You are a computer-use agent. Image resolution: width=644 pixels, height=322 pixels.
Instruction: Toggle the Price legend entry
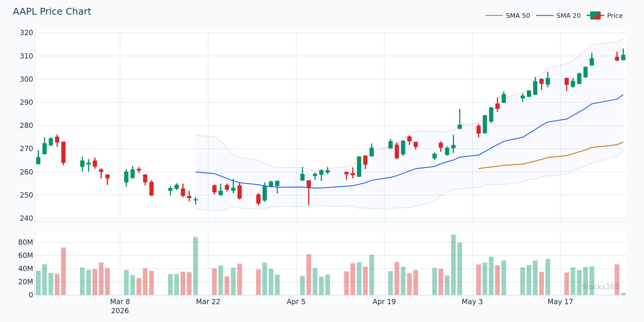click(x=604, y=16)
